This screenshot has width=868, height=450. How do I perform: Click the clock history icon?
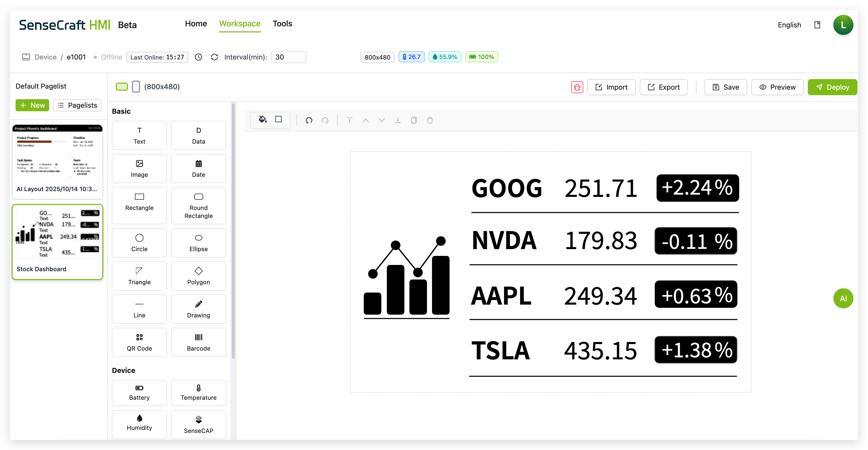(198, 57)
